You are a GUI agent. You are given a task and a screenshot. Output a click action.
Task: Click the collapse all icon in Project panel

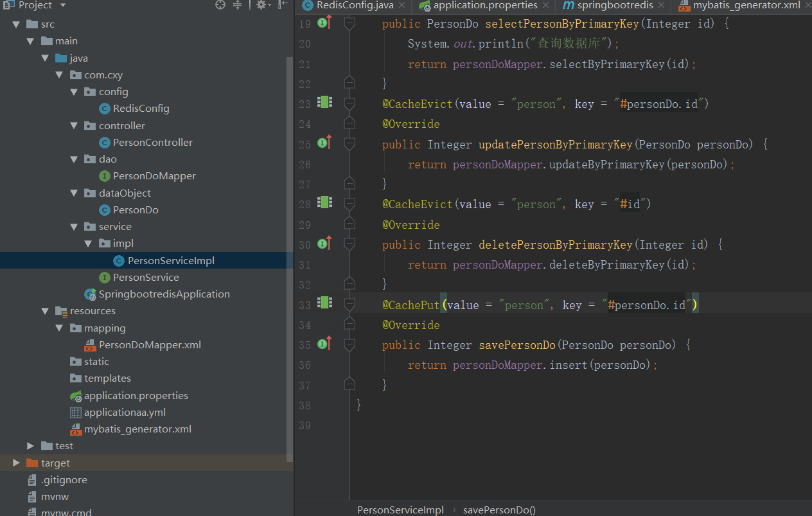tap(237, 5)
